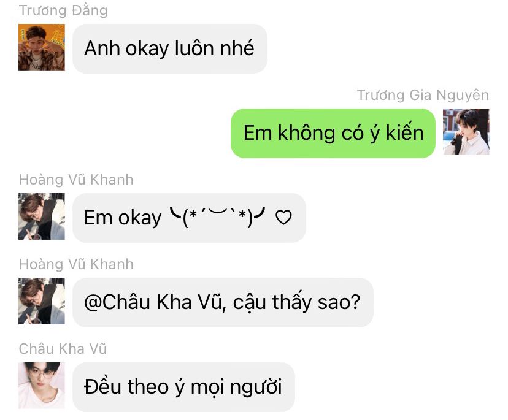Viewport: 508px width, 420px height.
Task: Tap the "Đều theo ý mọi người" bubble
Action: click(183, 387)
